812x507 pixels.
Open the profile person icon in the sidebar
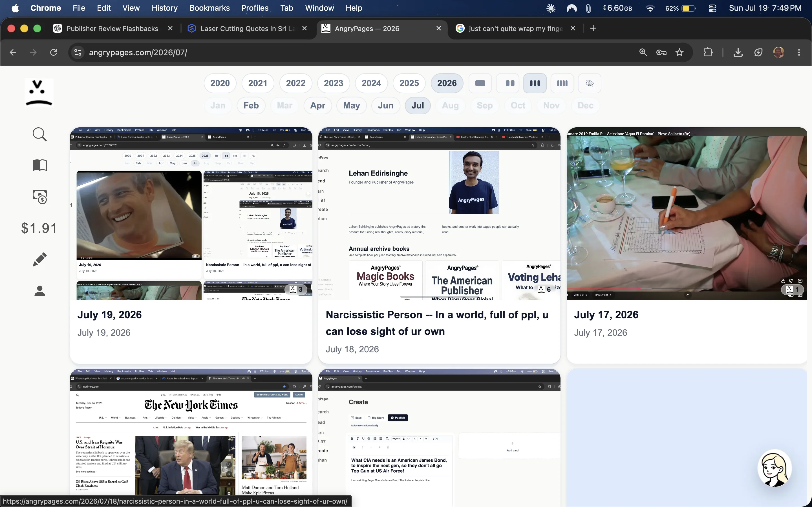pyautogui.click(x=39, y=291)
